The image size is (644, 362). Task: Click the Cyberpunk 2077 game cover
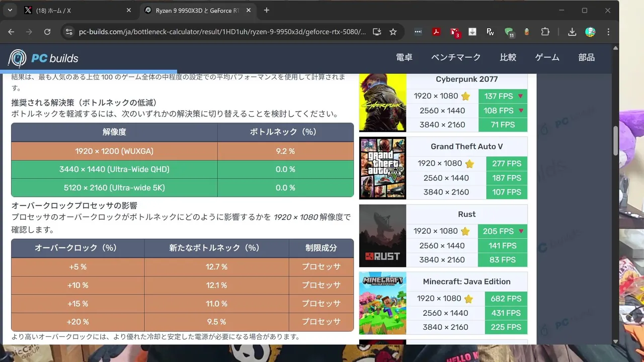click(x=382, y=103)
